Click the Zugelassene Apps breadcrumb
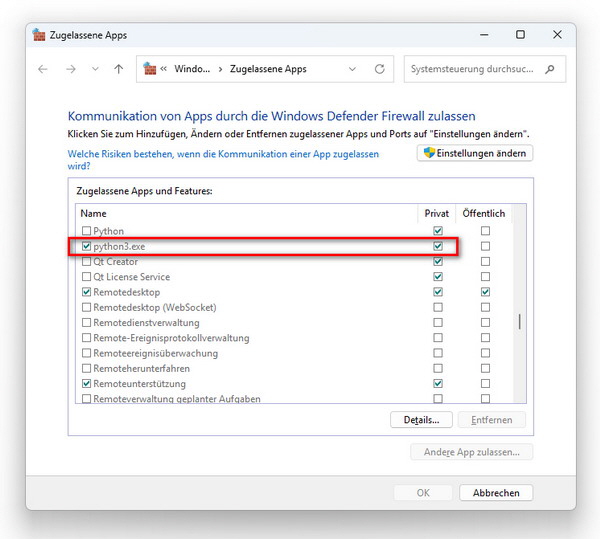600x539 pixels. coord(268,69)
